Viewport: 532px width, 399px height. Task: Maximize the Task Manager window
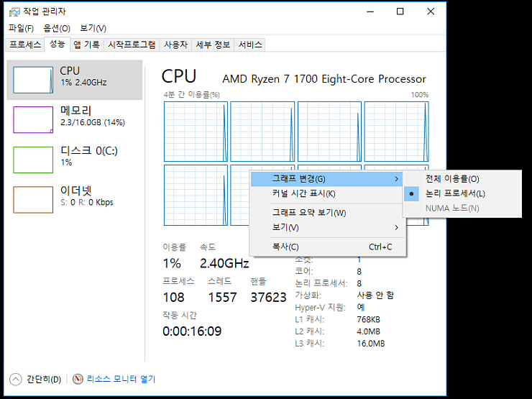(400, 12)
